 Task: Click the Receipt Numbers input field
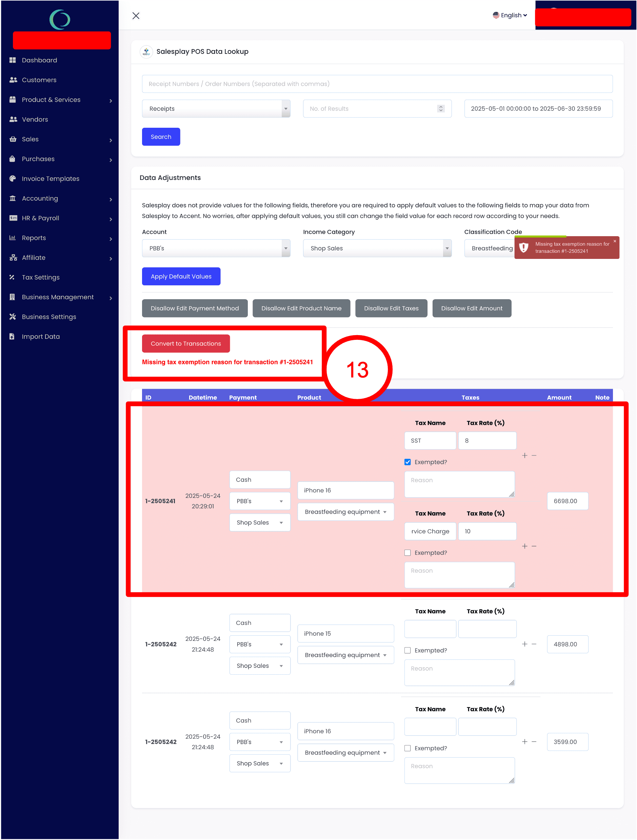pyautogui.click(x=377, y=84)
